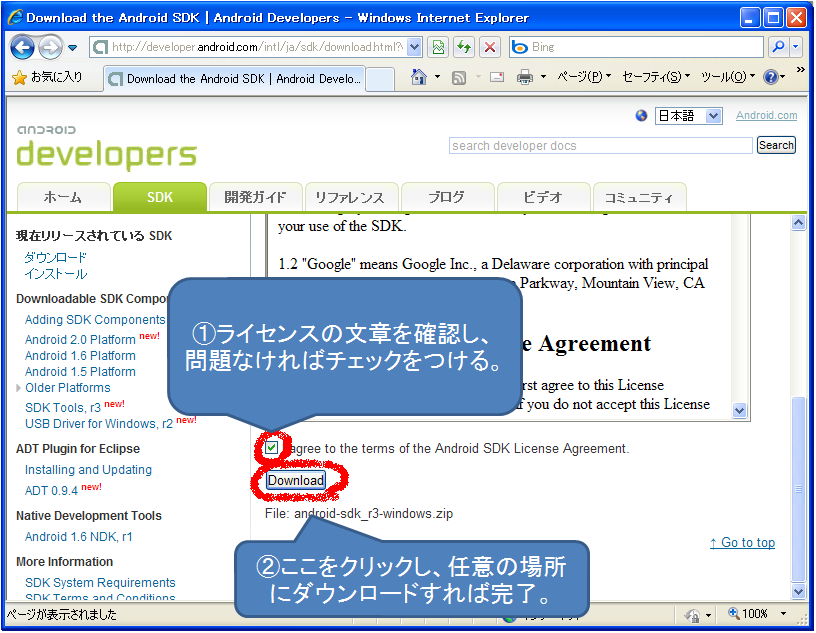Switch to the ホーム tab
The image size is (816, 633).
point(63,197)
